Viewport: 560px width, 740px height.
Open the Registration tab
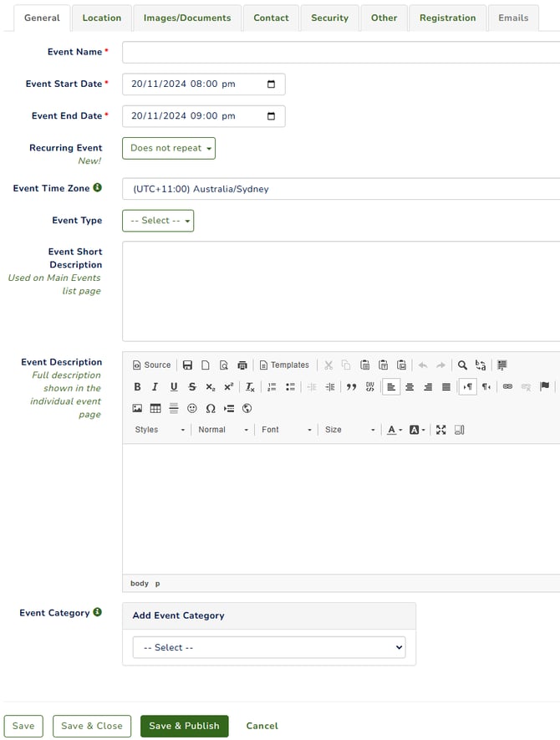pos(448,18)
